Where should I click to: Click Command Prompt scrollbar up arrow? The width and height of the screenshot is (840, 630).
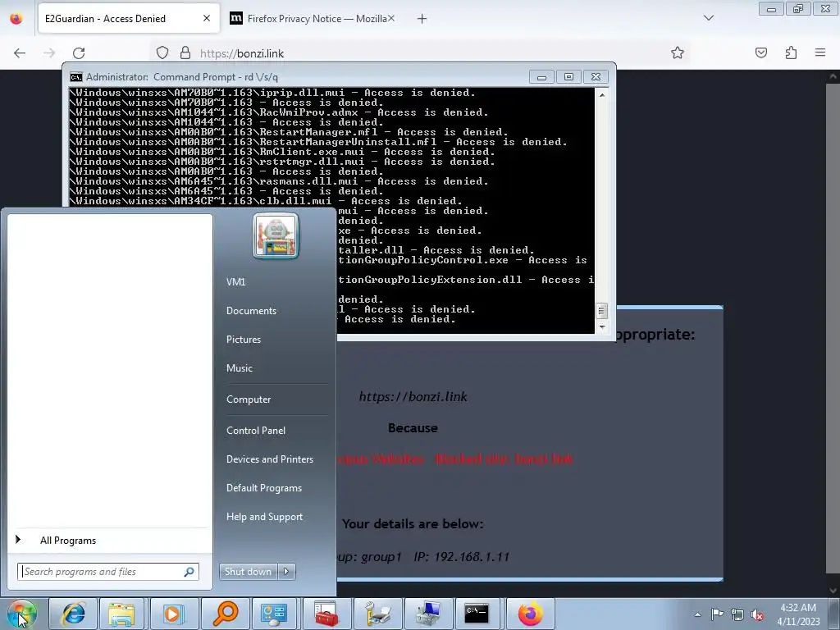tap(601, 95)
